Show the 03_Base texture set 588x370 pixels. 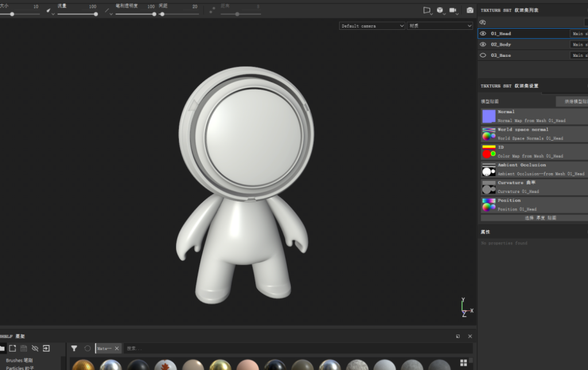tap(483, 56)
